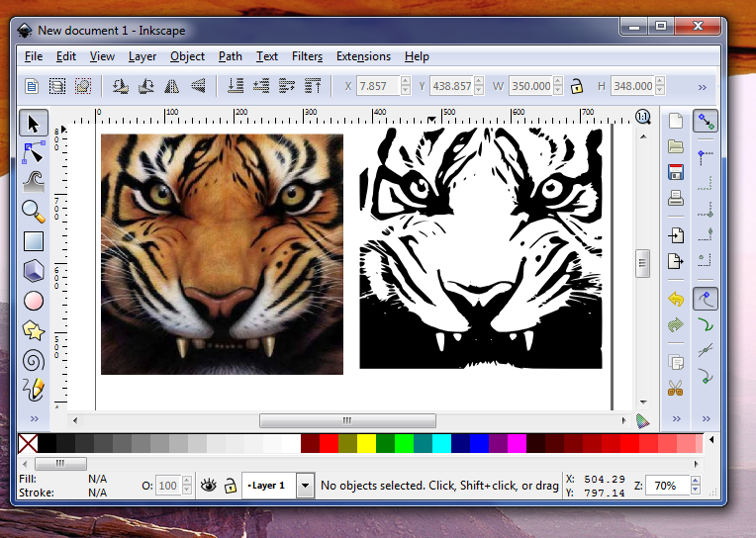Viewport: 756px width, 538px height.
Task: Click the Save document floppy icon
Action: click(x=676, y=172)
